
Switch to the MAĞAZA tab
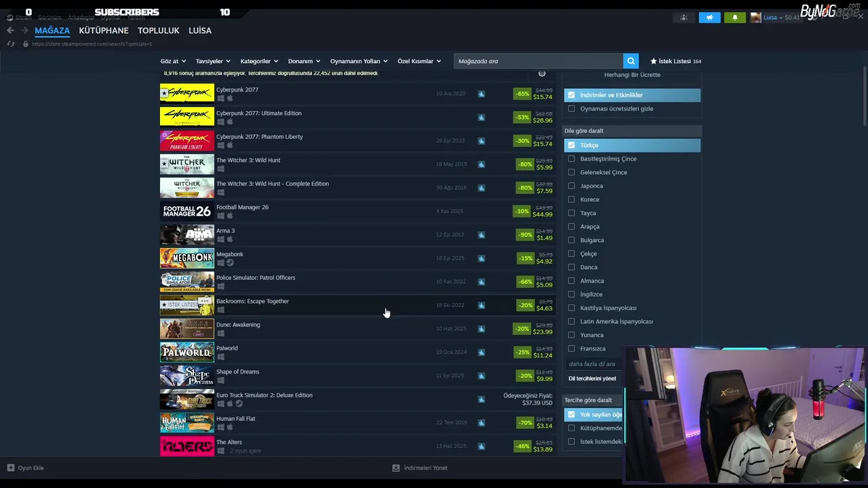tap(52, 30)
